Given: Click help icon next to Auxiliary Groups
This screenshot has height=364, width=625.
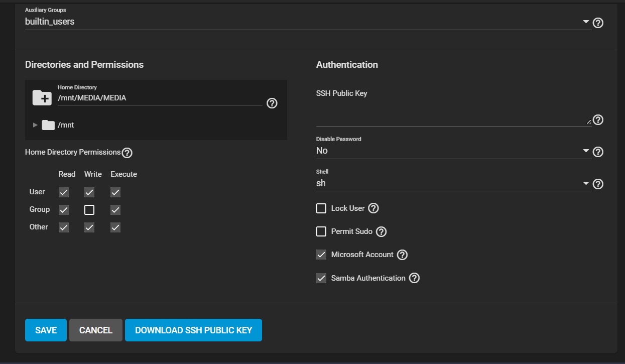Looking at the screenshot, I should tap(598, 23).
